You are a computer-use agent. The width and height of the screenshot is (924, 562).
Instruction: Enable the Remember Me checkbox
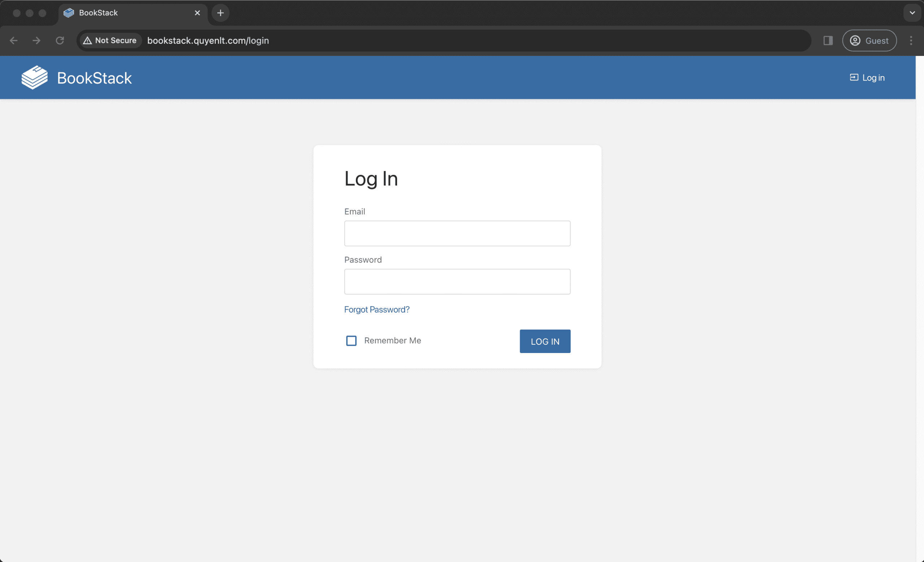click(351, 340)
